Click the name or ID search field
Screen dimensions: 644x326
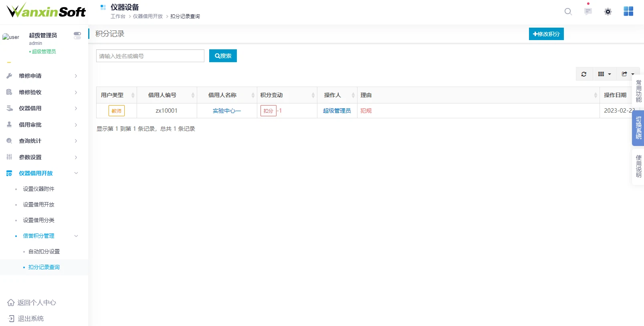(x=150, y=56)
